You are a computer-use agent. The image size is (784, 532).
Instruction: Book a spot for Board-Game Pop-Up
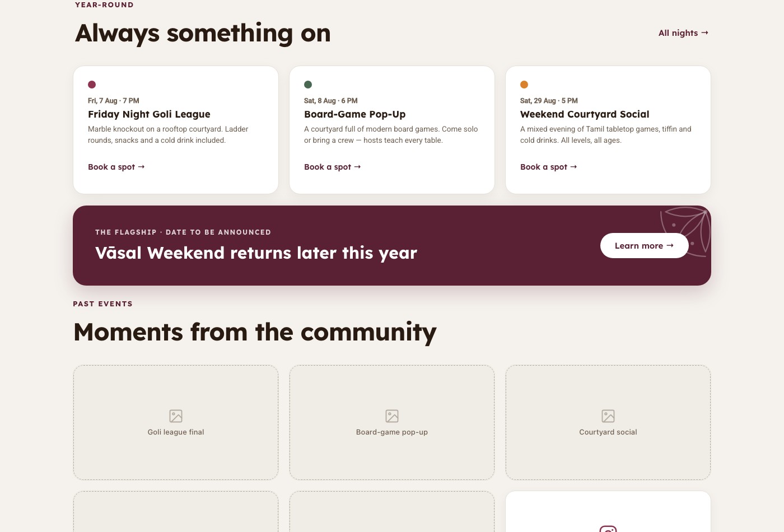333,167
